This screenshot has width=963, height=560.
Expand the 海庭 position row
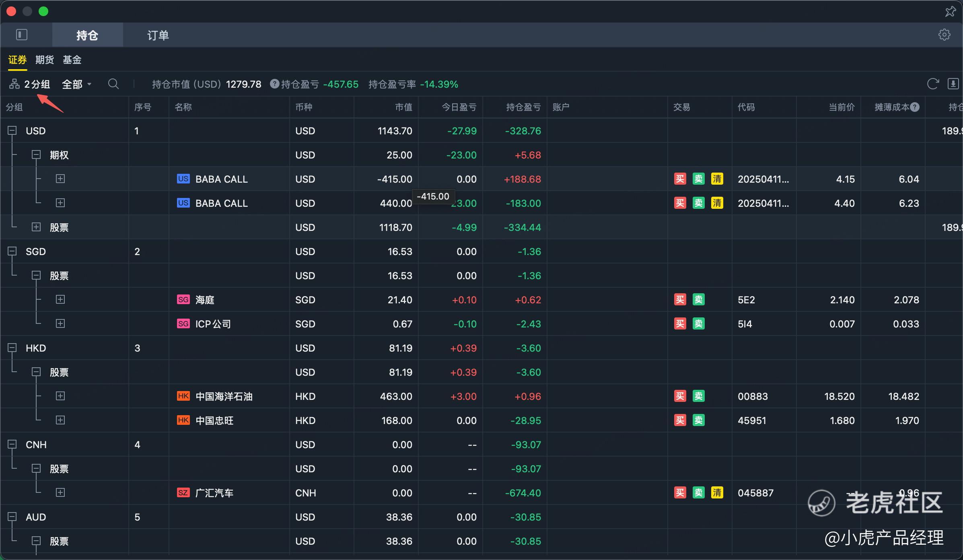pos(60,299)
